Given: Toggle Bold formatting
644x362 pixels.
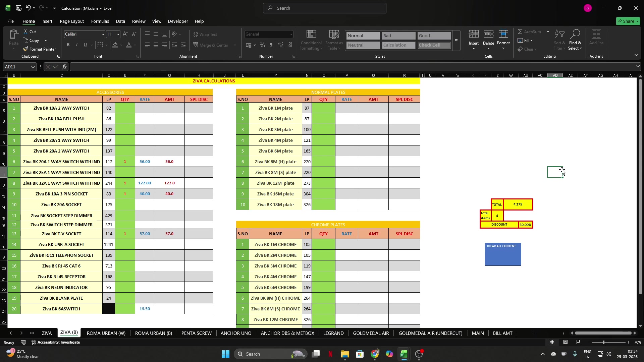Looking at the screenshot, I should coord(68,45).
